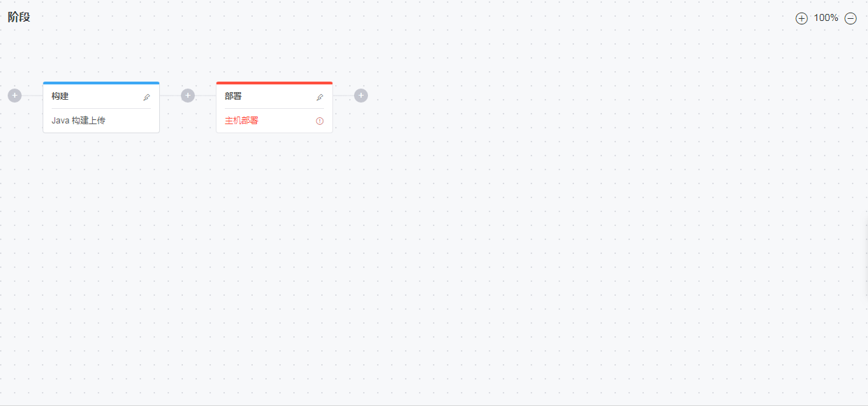This screenshot has width=868, height=406.
Task: Zoom out the pipeline canvas
Action: 851,19
